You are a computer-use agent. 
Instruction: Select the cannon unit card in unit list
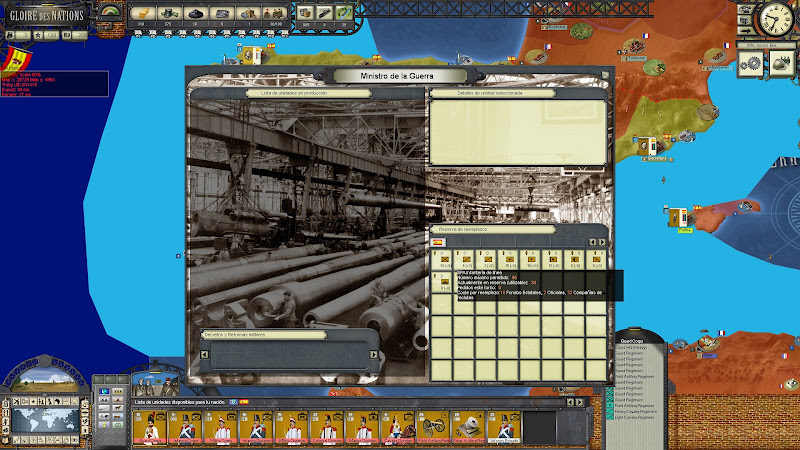(433, 427)
